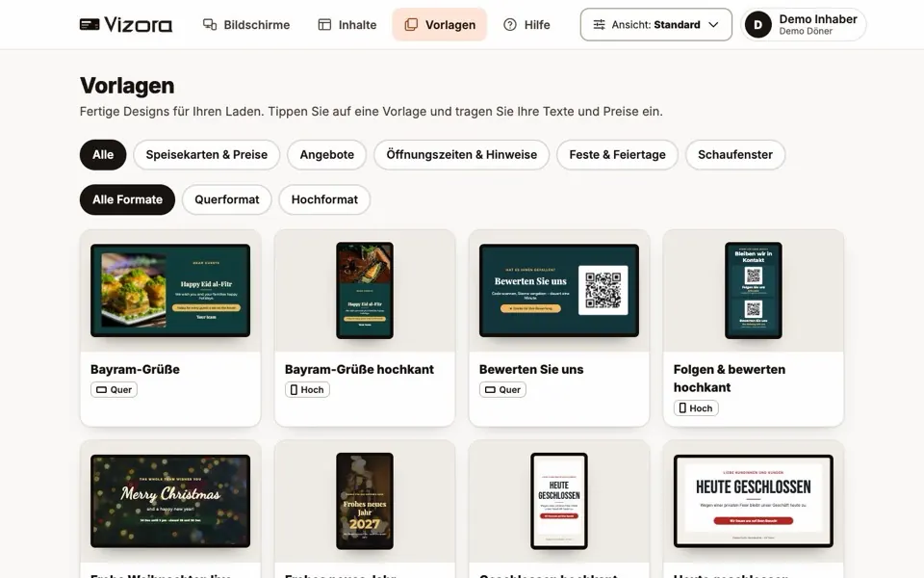
Task: Open the Hilfe navigation item
Action: click(526, 25)
